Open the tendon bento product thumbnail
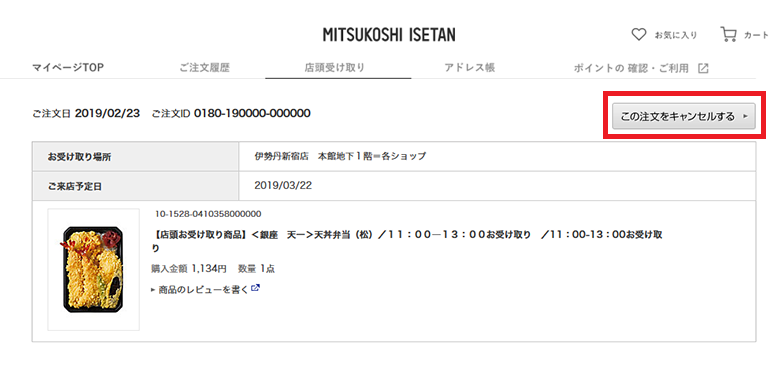This screenshot has height=370, width=776. [94, 270]
